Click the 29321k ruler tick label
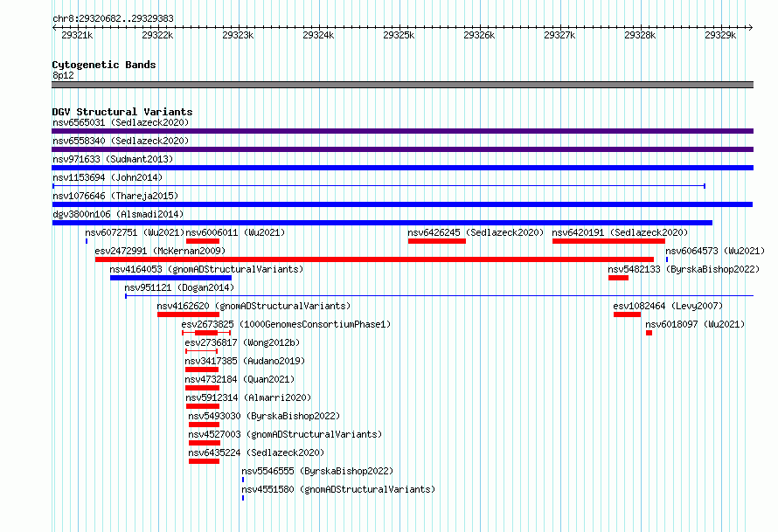This screenshot has width=778, height=532. 77,36
